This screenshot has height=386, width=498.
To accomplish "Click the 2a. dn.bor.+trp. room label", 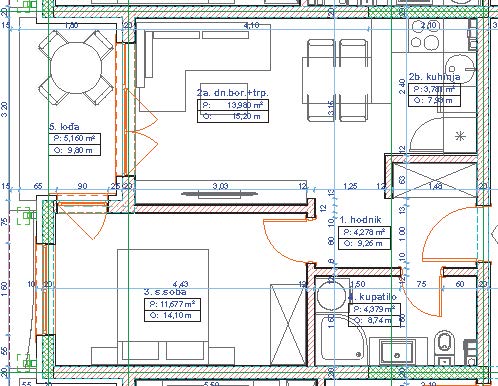I will click(x=233, y=93).
